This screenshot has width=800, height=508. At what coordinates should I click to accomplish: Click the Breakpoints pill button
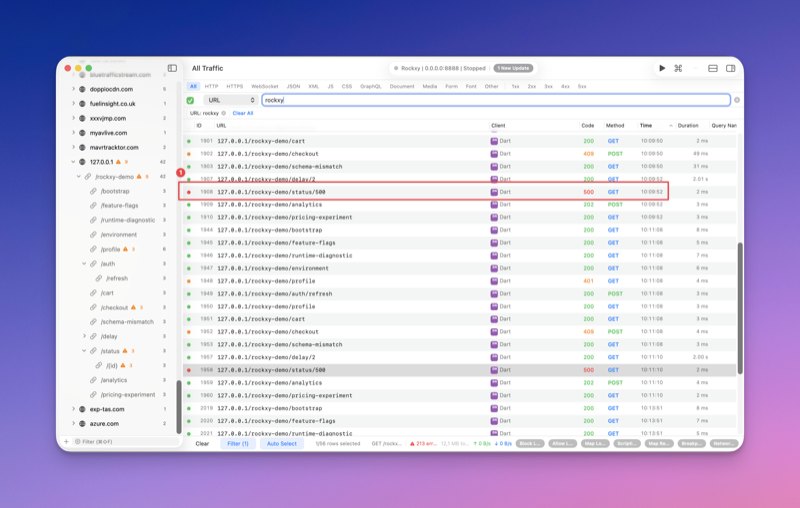pyautogui.click(x=691, y=444)
